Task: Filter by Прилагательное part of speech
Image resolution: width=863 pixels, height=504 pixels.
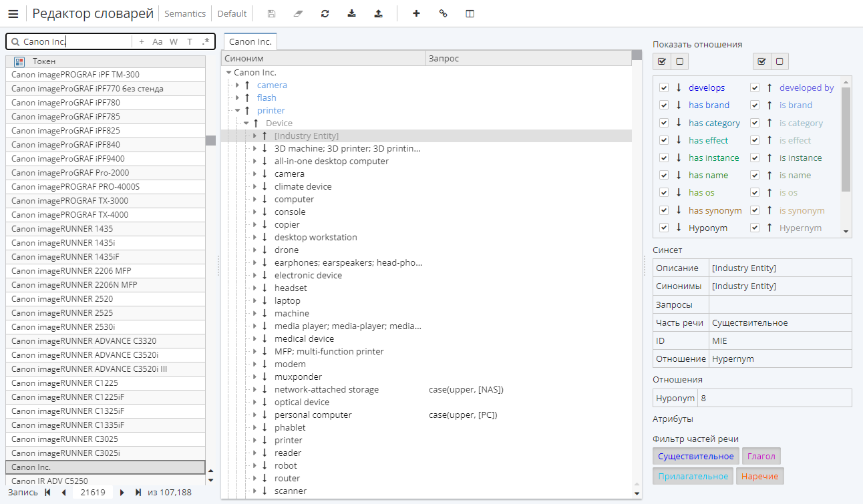Action: (693, 476)
